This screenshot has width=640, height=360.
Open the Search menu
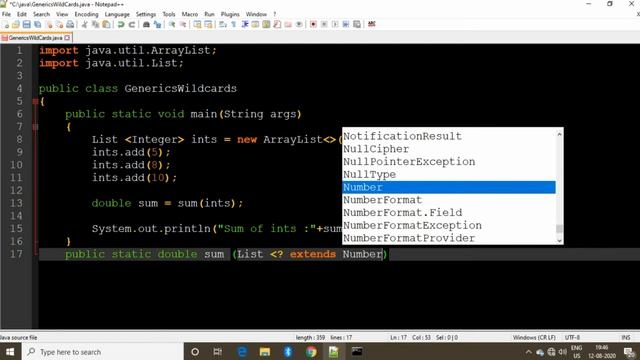point(41,14)
